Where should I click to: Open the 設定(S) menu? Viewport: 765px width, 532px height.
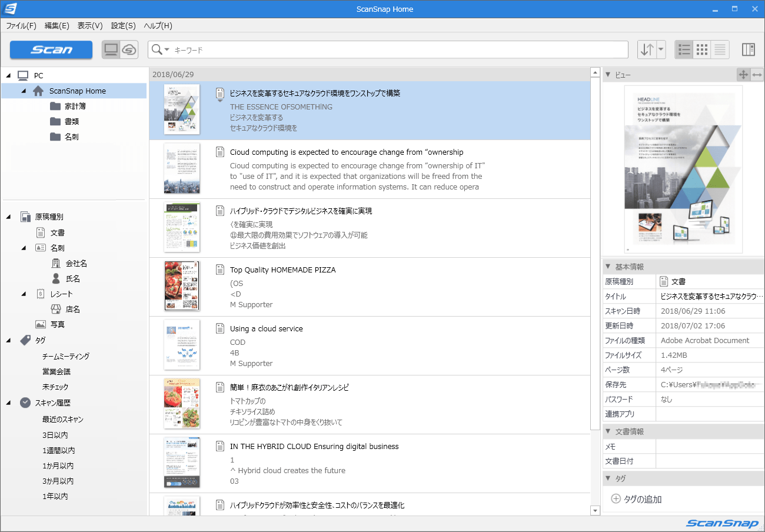[124, 25]
